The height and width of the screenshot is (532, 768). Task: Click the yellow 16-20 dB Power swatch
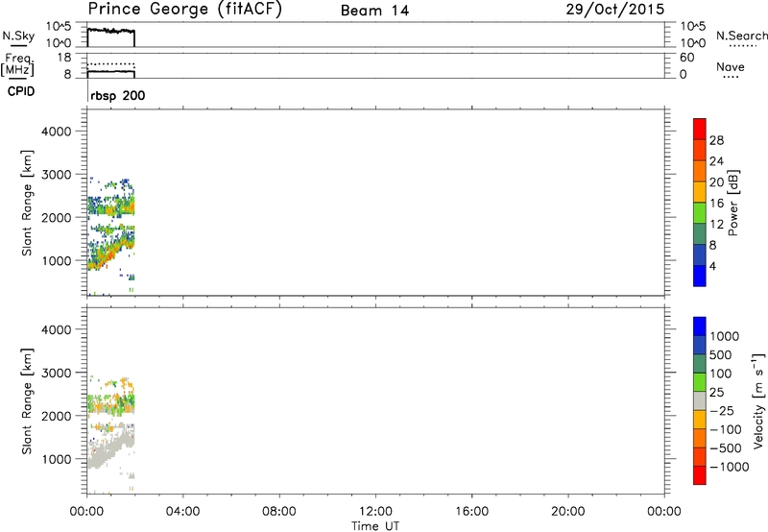pyautogui.click(x=700, y=191)
